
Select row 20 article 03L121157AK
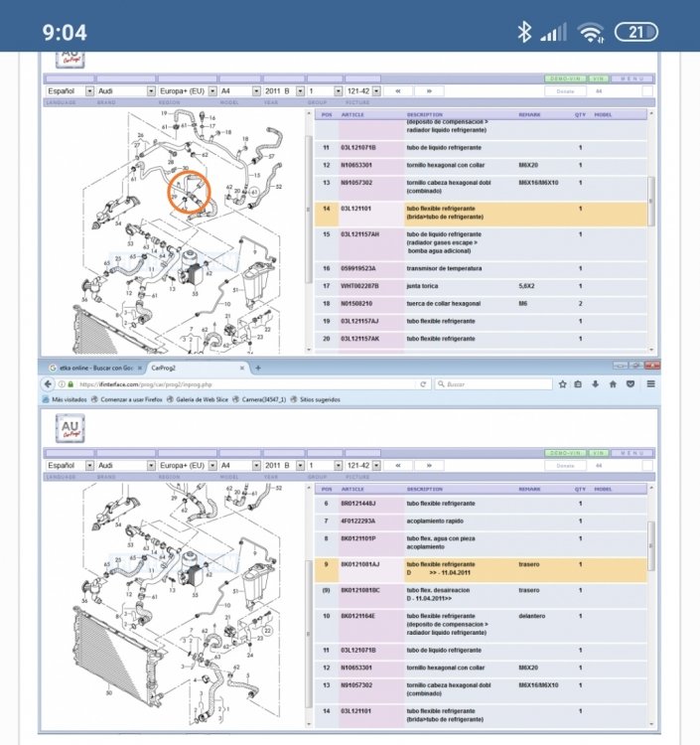coord(481,339)
